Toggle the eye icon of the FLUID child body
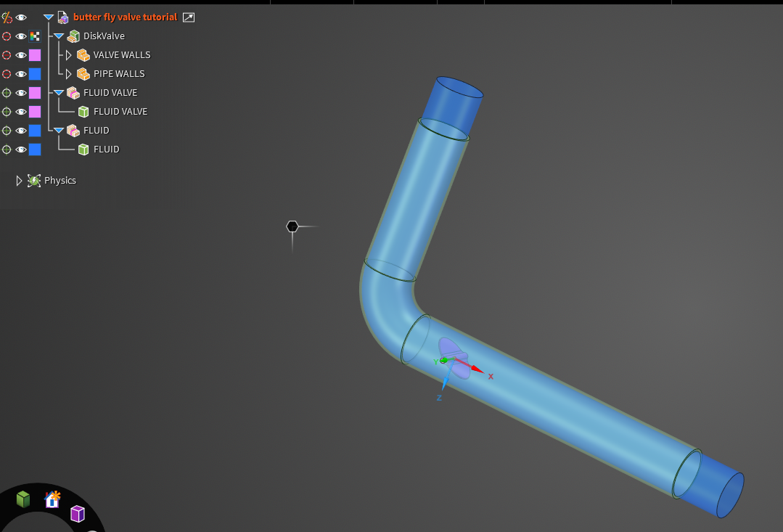This screenshot has height=532, width=783. click(x=21, y=150)
